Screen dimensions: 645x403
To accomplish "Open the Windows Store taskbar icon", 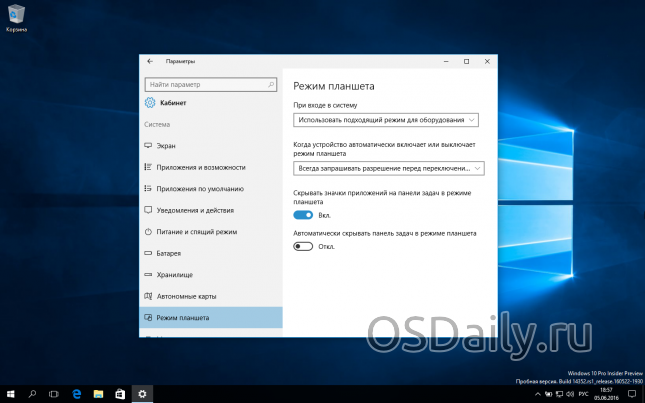I will 120,393.
